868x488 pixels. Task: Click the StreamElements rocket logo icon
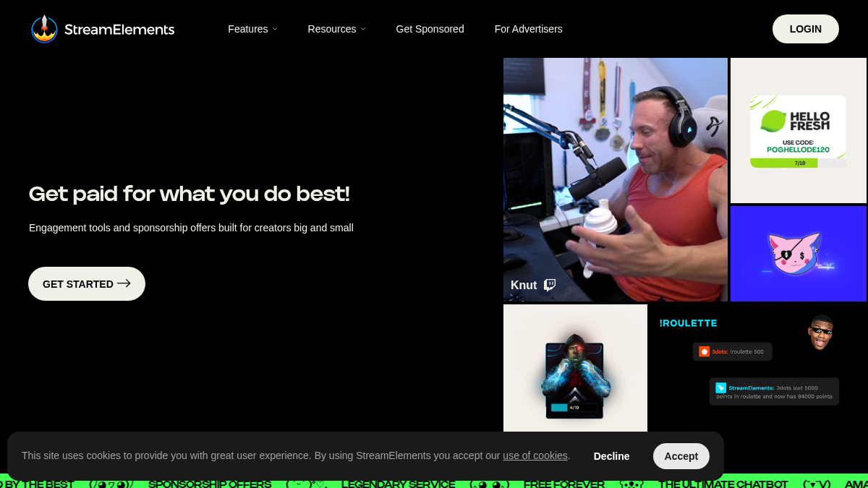(44, 29)
